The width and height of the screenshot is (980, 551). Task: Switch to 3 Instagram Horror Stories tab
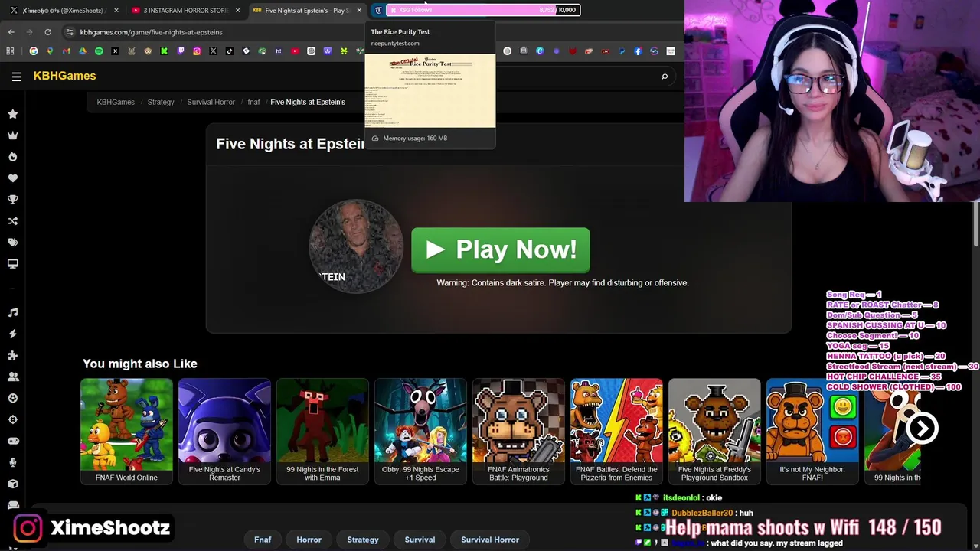point(186,11)
